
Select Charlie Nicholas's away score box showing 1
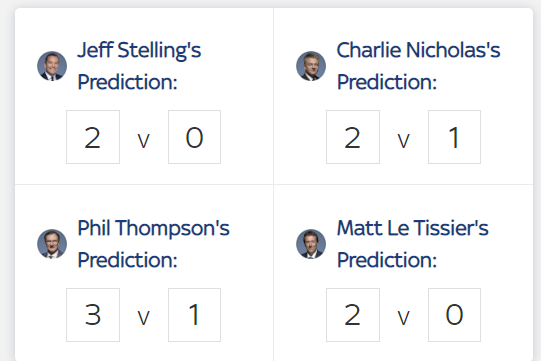(x=454, y=137)
